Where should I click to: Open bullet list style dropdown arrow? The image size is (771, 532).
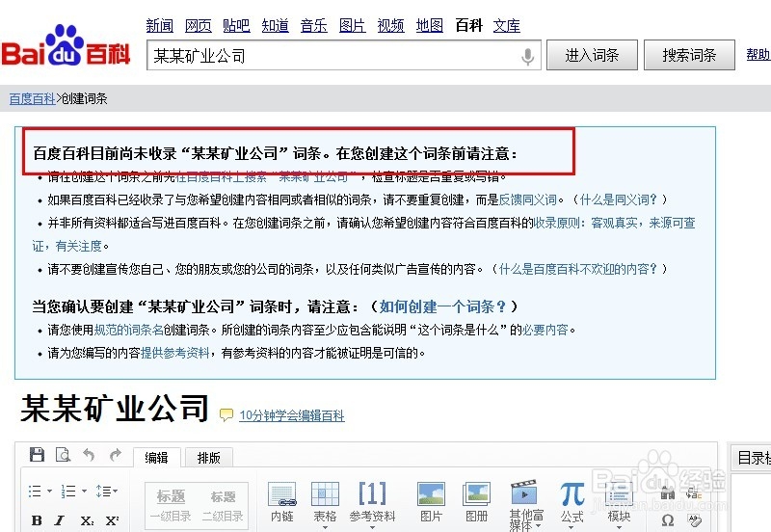[x=49, y=491]
